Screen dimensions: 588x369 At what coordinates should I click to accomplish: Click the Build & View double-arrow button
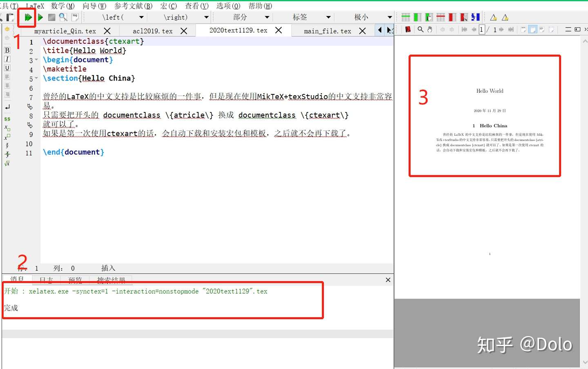[28, 17]
